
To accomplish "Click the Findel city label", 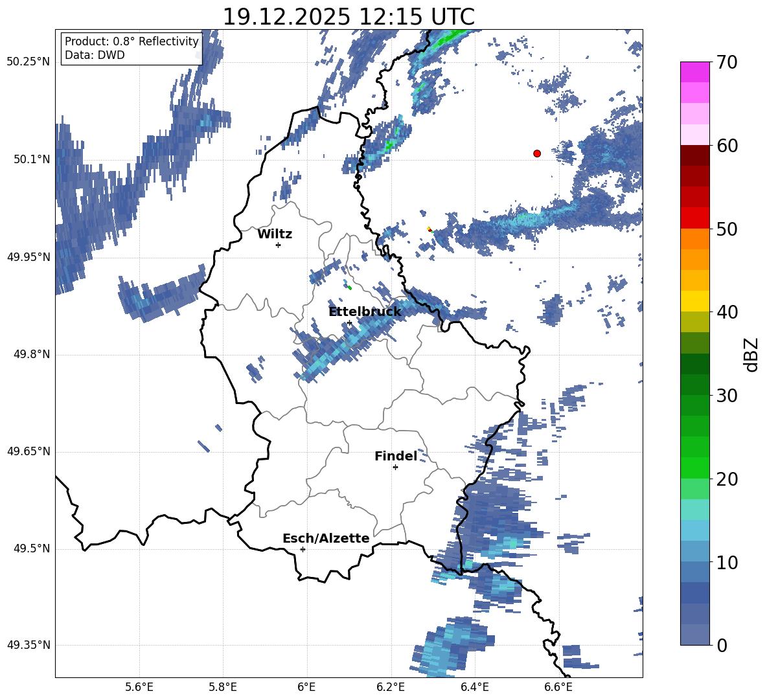I will point(396,456).
